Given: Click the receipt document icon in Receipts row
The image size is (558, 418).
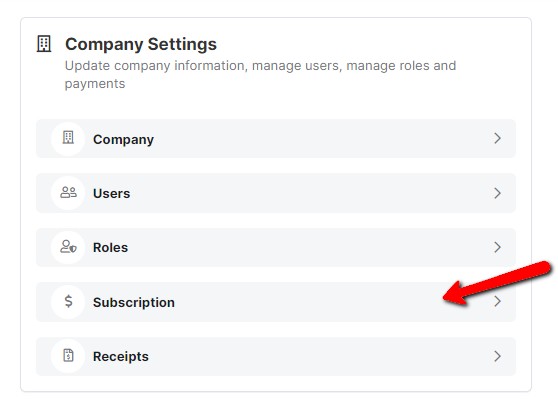Looking at the screenshot, I should pyautogui.click(x=68, y=355).
